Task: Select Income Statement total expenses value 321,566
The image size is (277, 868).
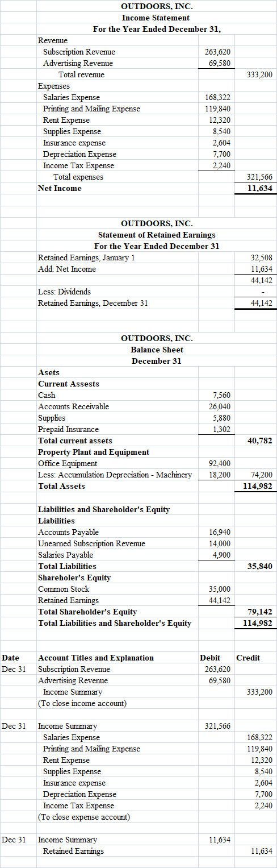Action: (x=261, y=177)
